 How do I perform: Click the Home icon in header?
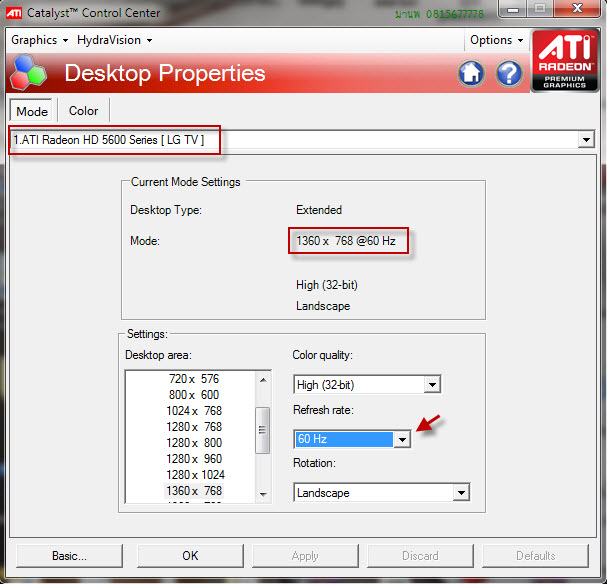[471, 73]
